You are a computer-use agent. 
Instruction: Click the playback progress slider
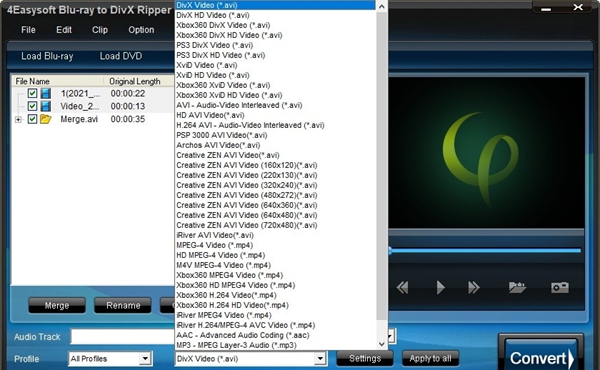click(x=485, y=251)
